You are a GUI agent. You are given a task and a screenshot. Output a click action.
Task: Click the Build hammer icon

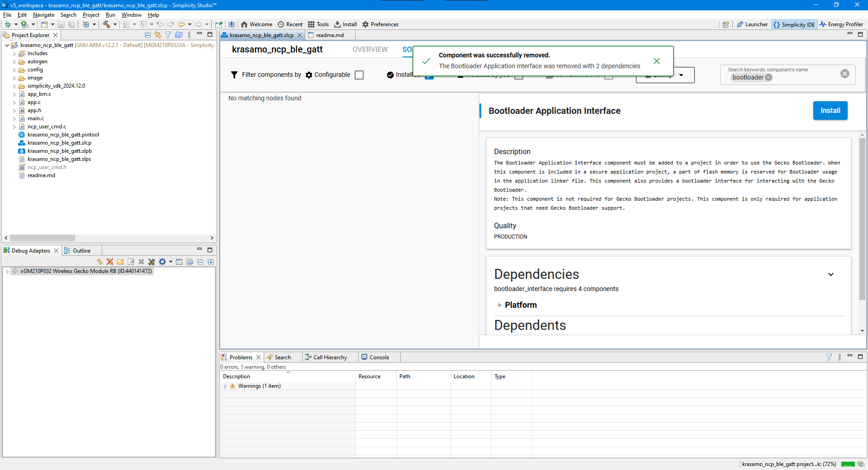tap(107, 24)
